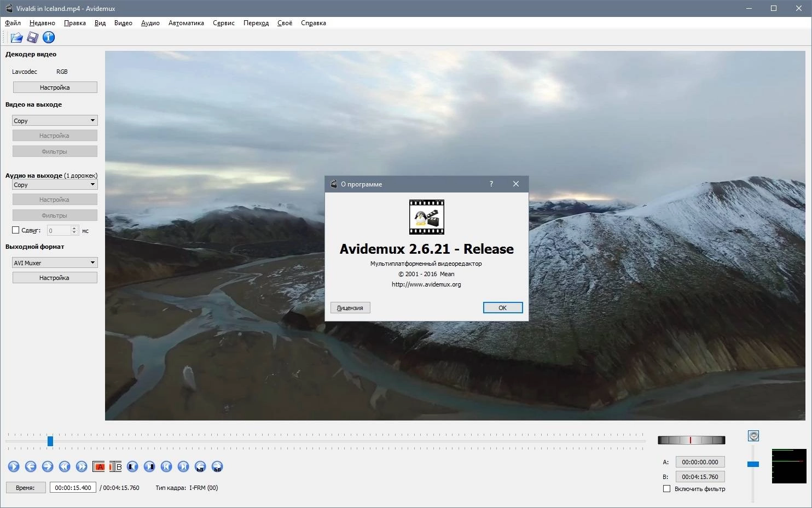The width and height of the screenshot is (812, 508).
Task: Click the jog shuttle wheel control
Action: click(x=691, y=440)
